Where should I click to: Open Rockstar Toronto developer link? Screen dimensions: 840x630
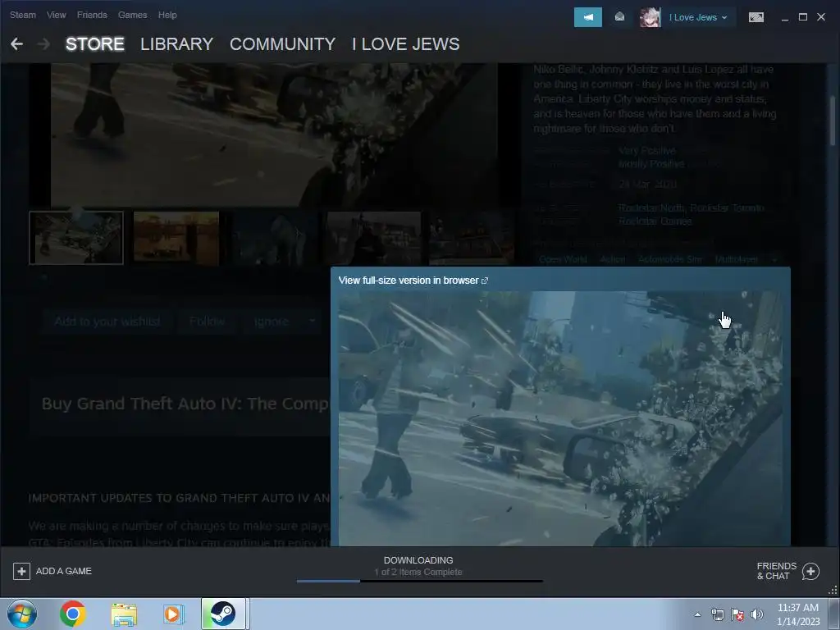click(x=727, y=208)
